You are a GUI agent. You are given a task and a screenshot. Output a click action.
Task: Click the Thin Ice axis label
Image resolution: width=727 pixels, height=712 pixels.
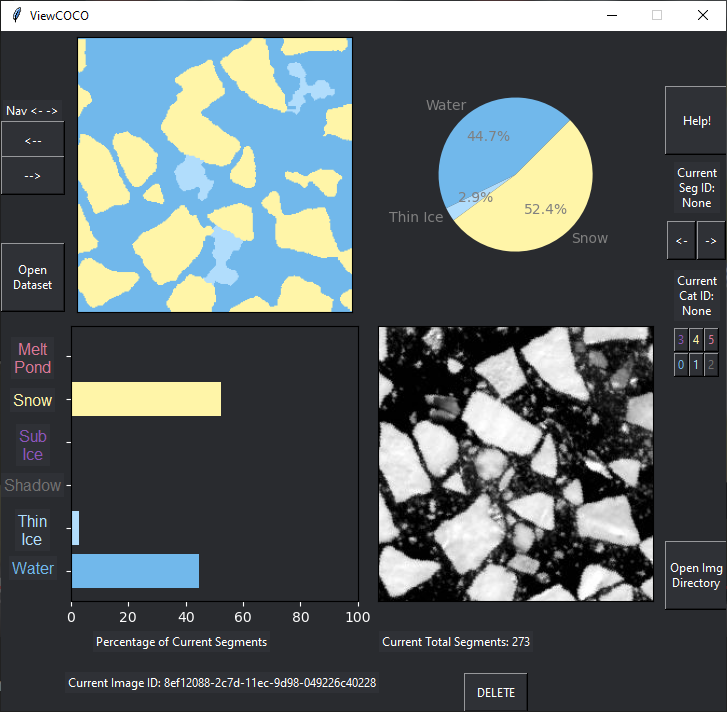pos(32,530)
